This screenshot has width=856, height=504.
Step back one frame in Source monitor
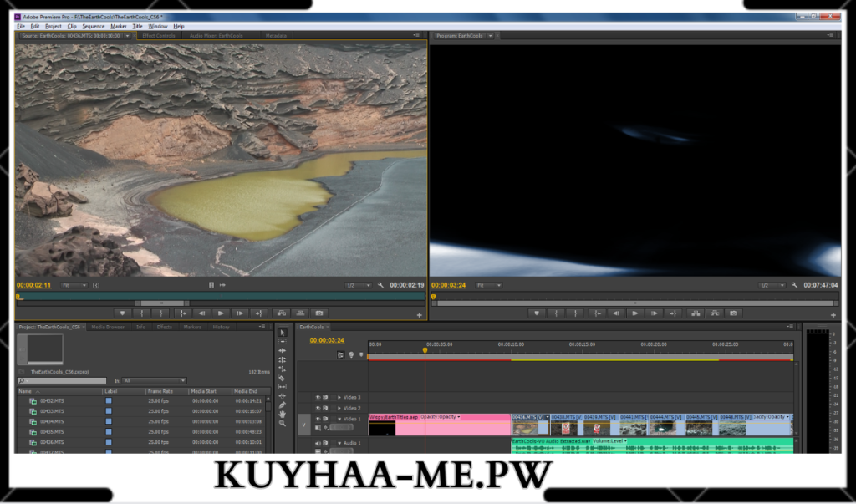(x=201, y=313)
